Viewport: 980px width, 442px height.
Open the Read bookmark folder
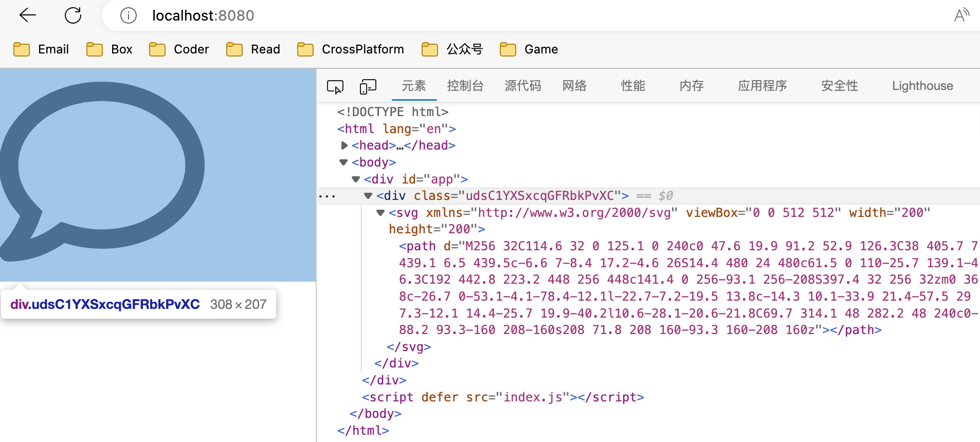(x=253, y=49)
